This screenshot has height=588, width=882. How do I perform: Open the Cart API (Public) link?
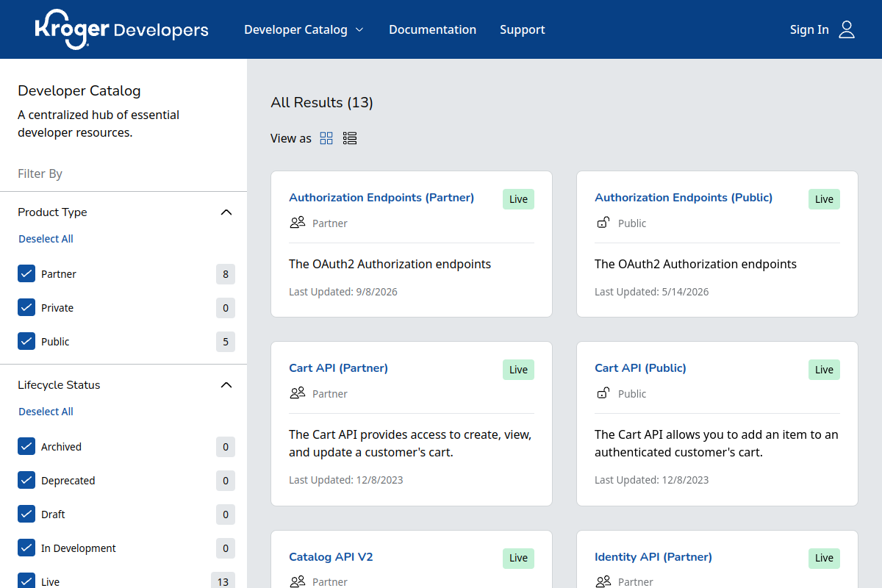coord(640,367)
